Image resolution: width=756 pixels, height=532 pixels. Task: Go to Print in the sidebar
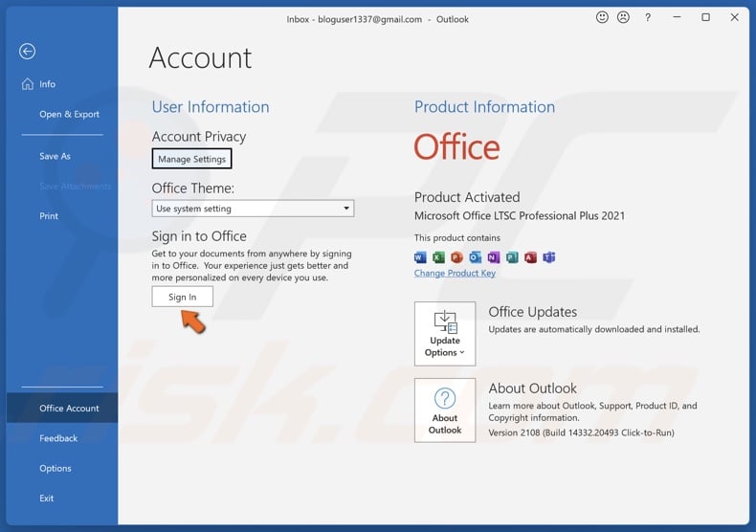(49, 216)
